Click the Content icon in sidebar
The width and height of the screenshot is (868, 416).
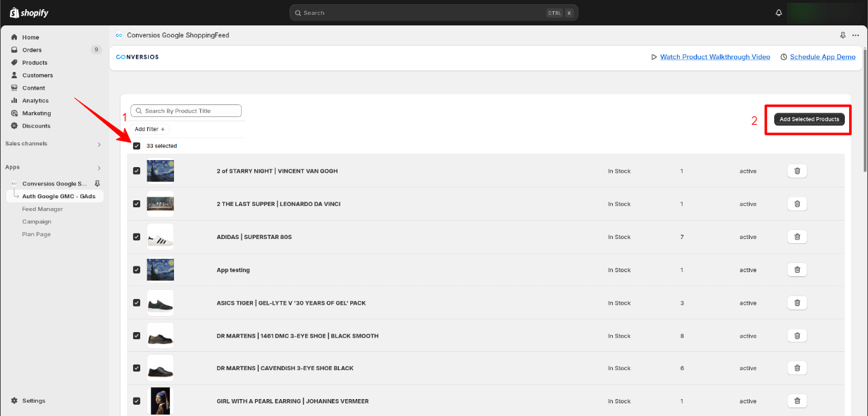[x=14, y=88]
